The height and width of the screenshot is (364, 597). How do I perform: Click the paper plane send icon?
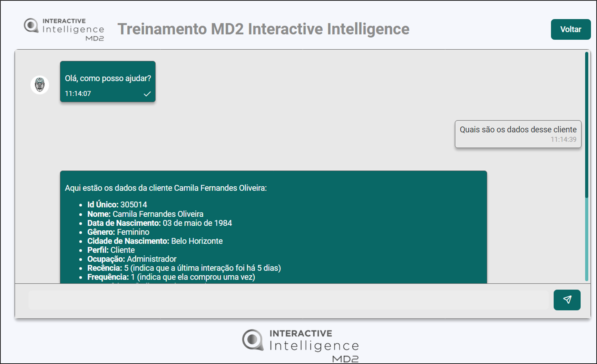(567, 300)
